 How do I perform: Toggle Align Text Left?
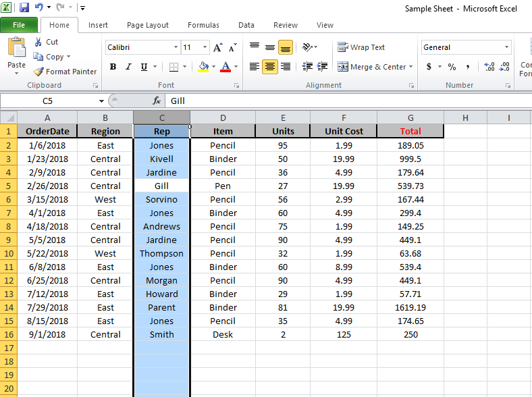(x=255, y=67)
